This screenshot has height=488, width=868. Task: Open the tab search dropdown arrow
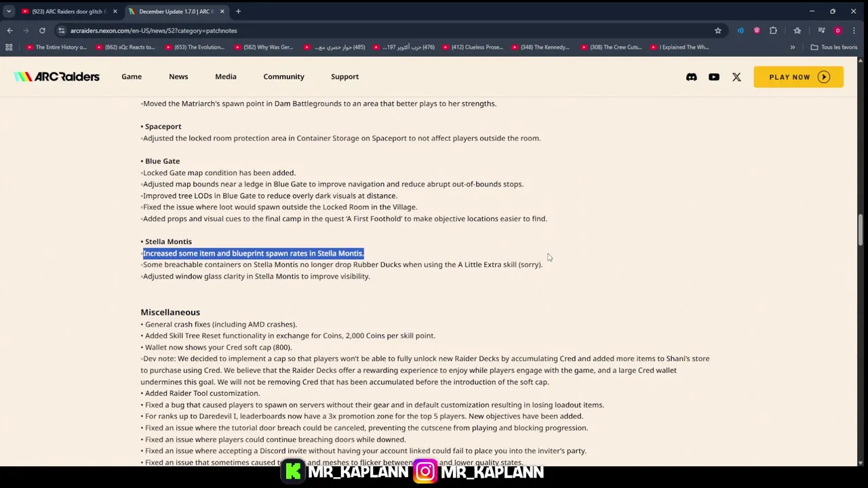coord(9,12)
